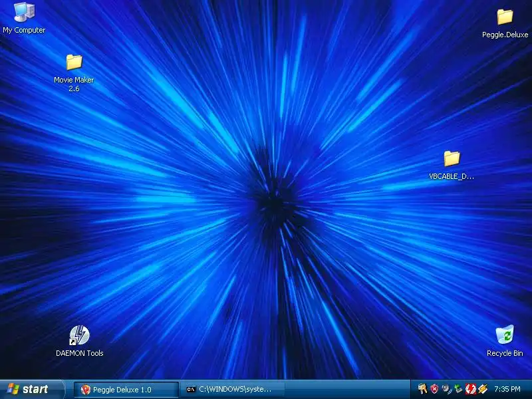This screenshot has height=399, width=532.
Task: Click the "Recycle Bin" label text
Action: 505,353
